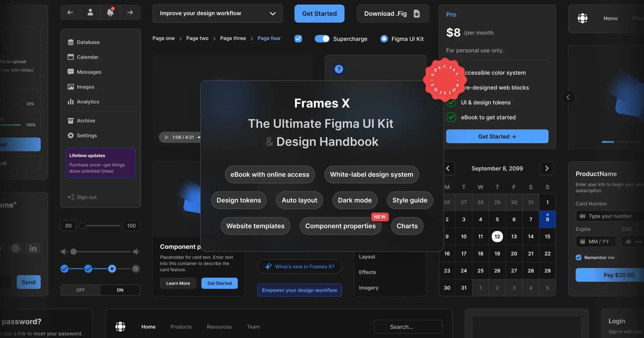Click the back arrow icon in top toolbar
Viewport: 644px width, 338px height.
pos(70,12)
